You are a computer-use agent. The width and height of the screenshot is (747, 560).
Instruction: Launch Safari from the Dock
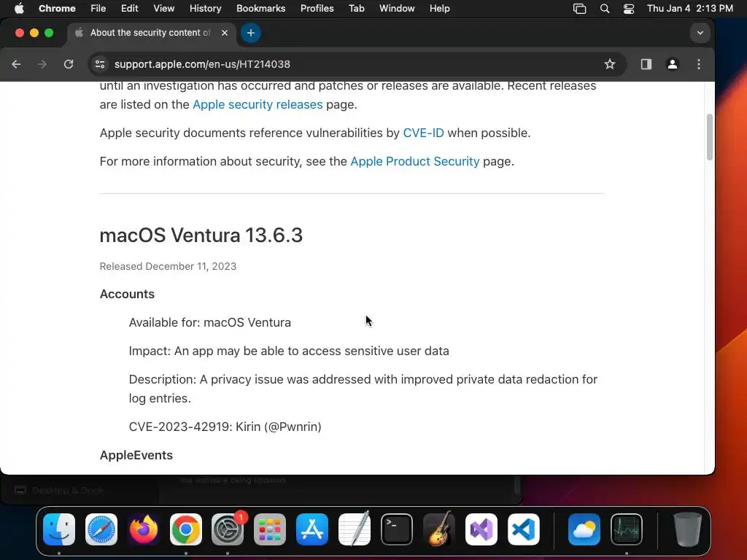(x=101, y=529)
